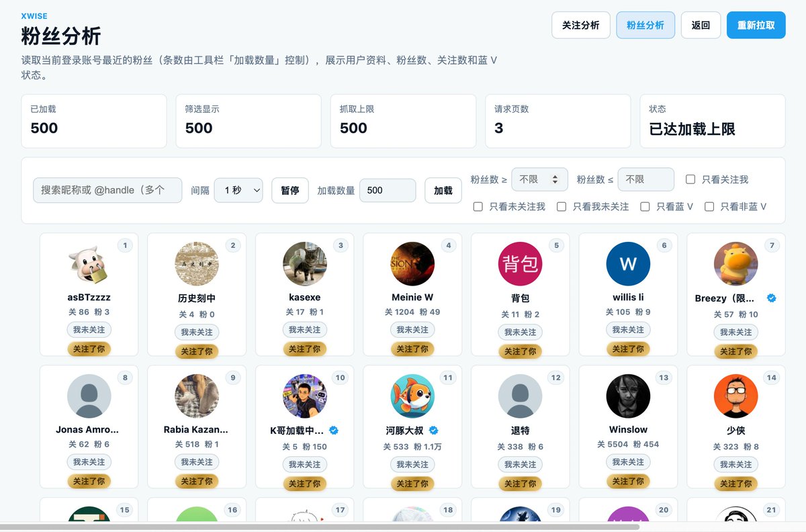Viewport: 806px width, 532px height.
Task: Click number 1 badge on asBTzzzz card
Action: (x=125, y=246)
